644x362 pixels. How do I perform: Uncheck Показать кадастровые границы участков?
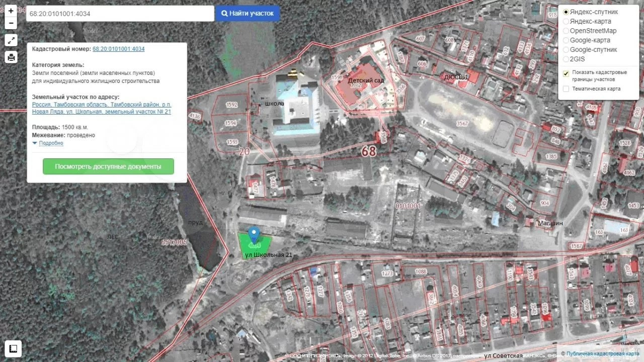pos(566,73)
